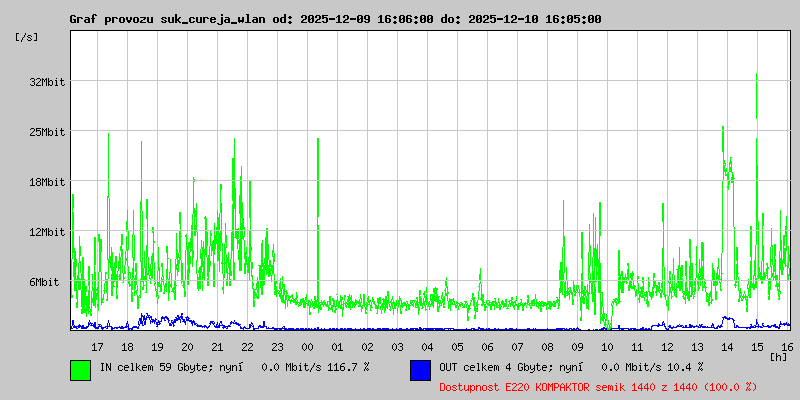The image size is (800, 400).
Task: Click the 04 hour tick label
Action: tap(427, 347)
